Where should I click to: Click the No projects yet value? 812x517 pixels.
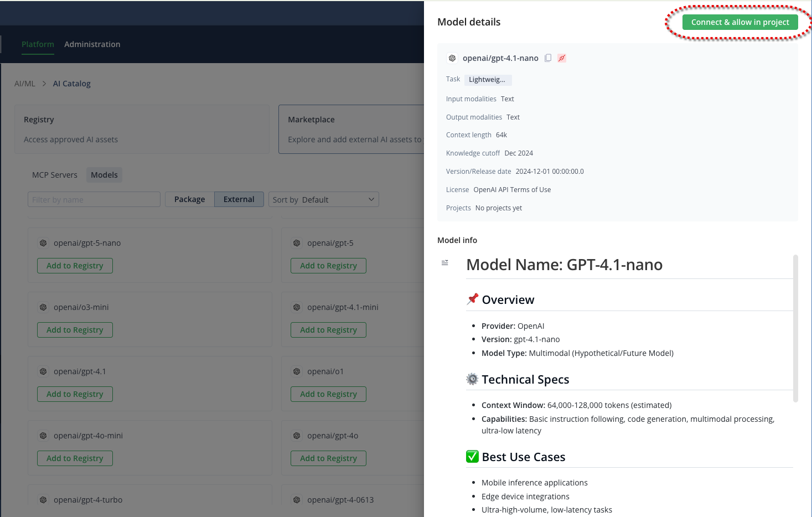[498, 208]
